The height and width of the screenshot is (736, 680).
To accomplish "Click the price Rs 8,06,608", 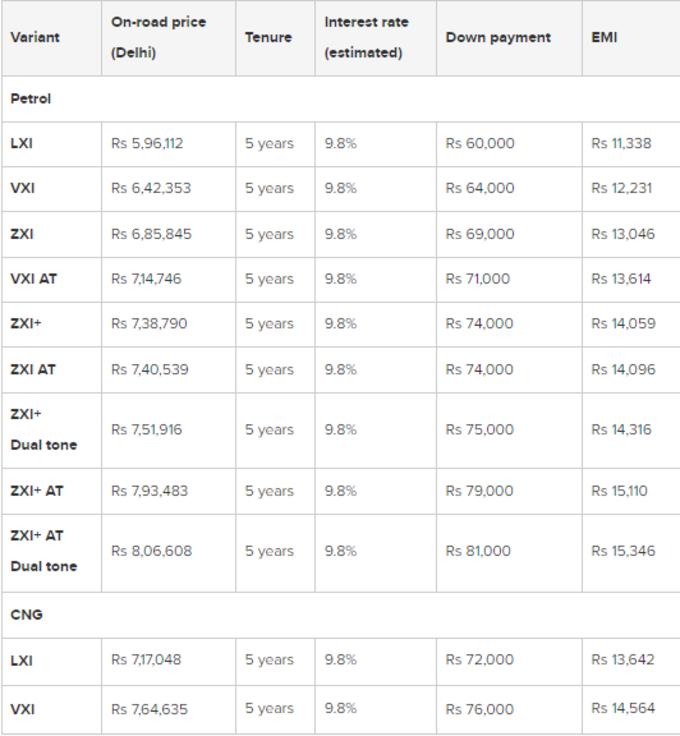I will (152, 551).
